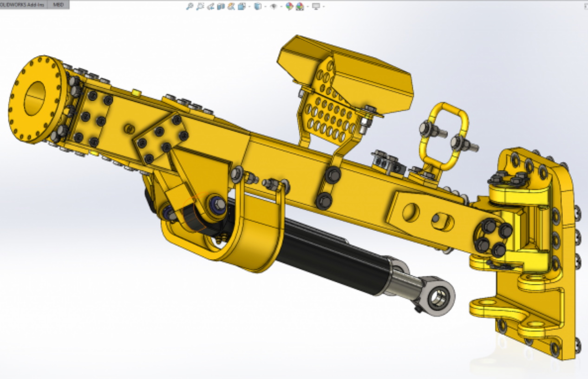Image resolution: width=588 pixels, height=379 pixels.
Task: Expand the View Orientation dropdown arrow
Action: 248,7
